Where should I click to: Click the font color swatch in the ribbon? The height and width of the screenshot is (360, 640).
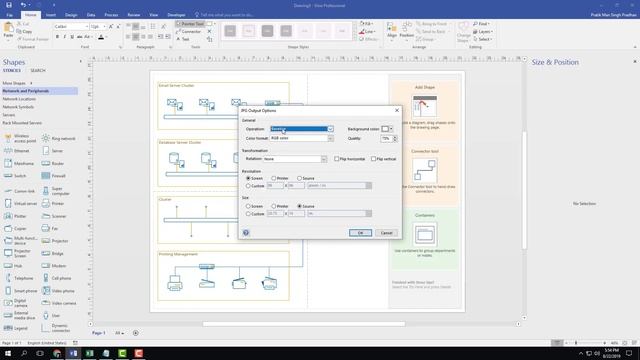pos(101,37)
